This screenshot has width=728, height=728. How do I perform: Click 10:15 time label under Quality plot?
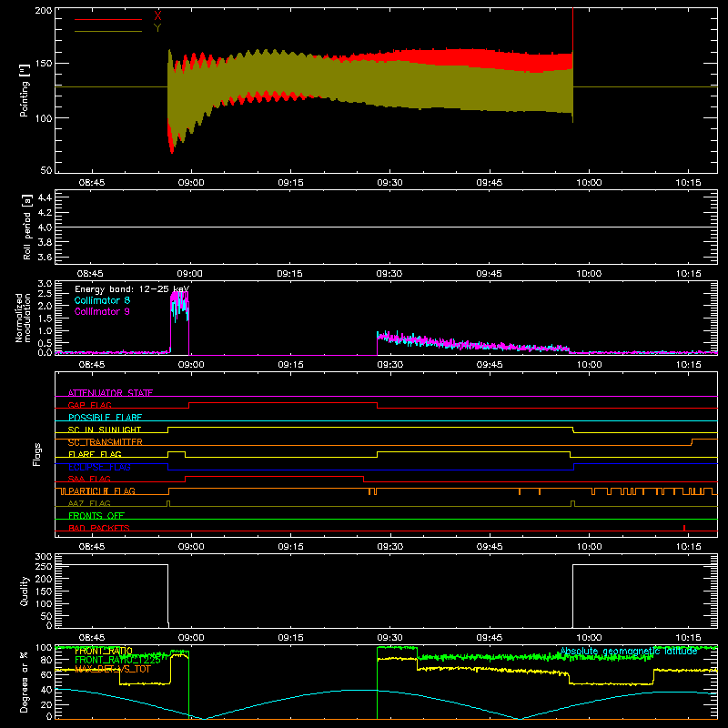click(x=688, y=638)
